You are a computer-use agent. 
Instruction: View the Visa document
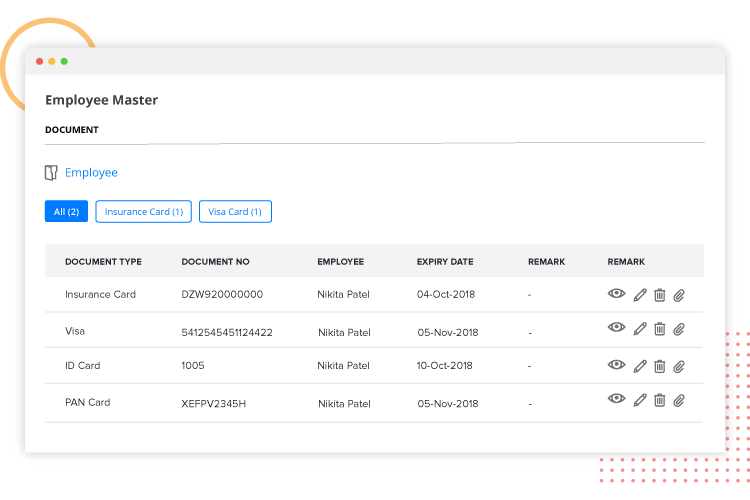click(617, 327)
